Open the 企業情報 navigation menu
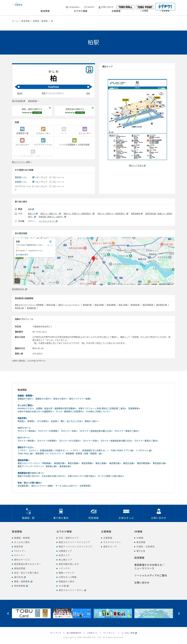The width and height of the screenshot is (187, 644). (x=116, y=11)
